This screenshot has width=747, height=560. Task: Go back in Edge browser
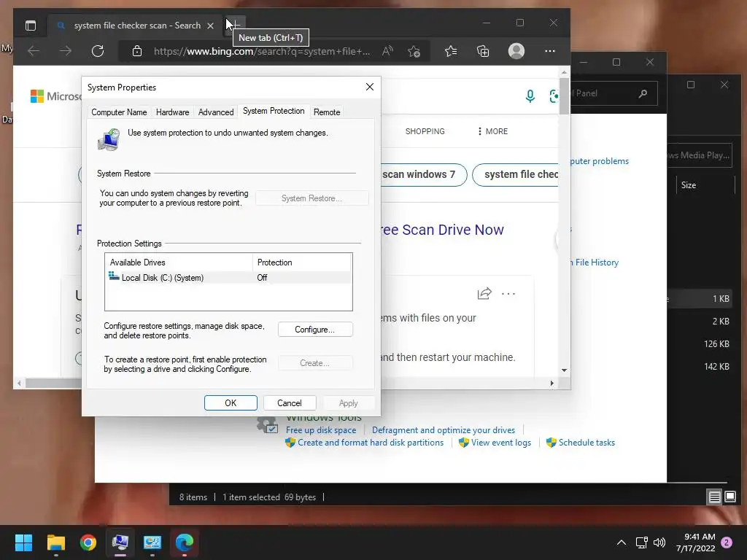(x=34, y=51)
